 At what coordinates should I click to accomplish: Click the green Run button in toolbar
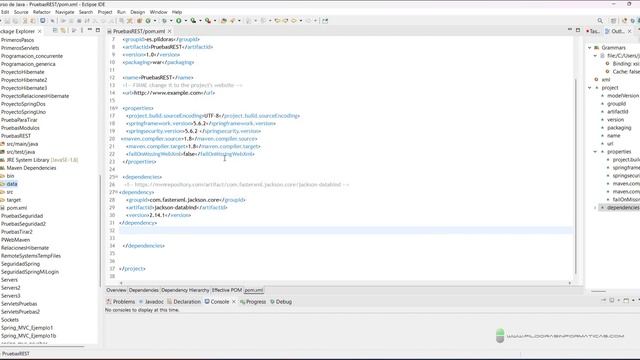[x=178, y=20]
